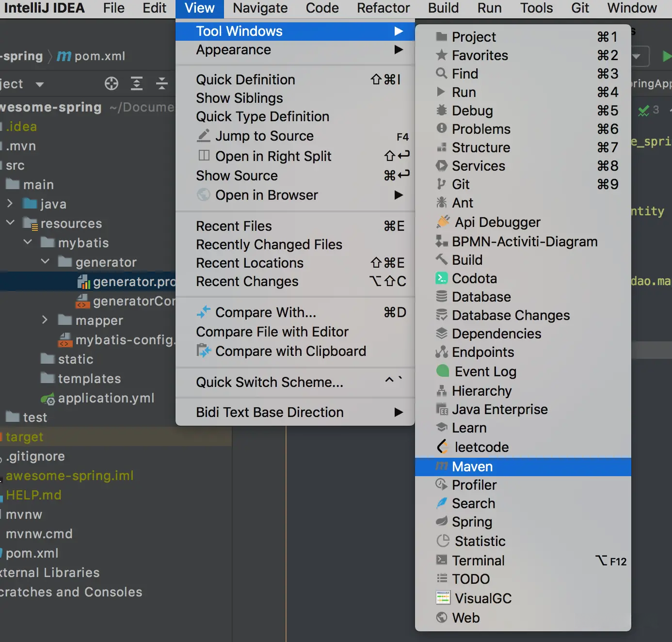Select Compare with Clipboard
Image resolution: width=672 pixels, height=642 pixels.
(290, 351)
